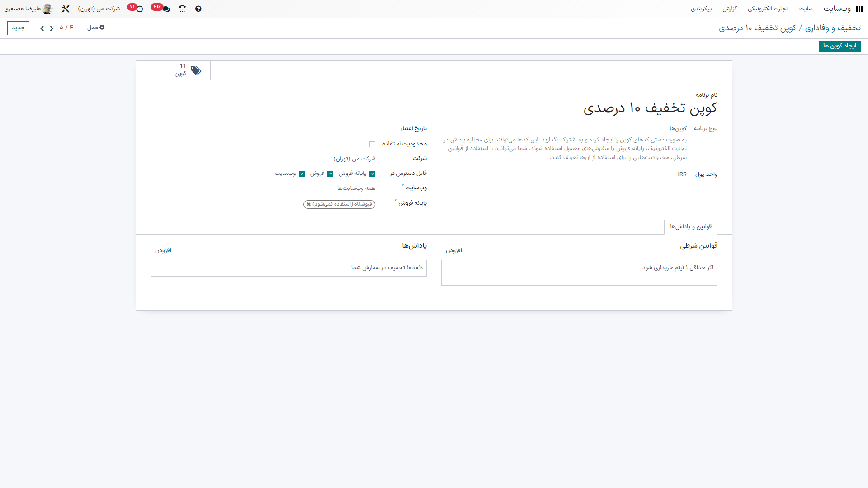Image resolution: width=868 pixels, height=488 pixels.
Task: Open the chat messages icon
Action: (166, 9)
